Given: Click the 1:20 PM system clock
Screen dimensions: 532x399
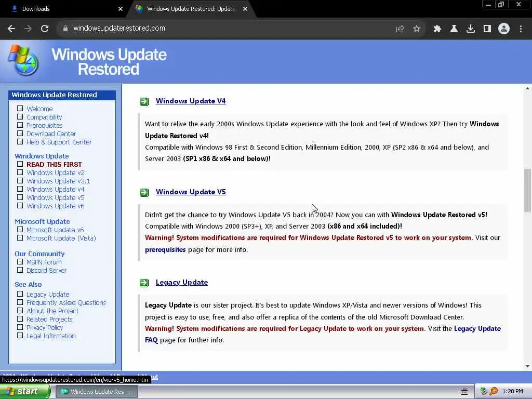Looking at the screenshot, I should (x=513, y=392).
